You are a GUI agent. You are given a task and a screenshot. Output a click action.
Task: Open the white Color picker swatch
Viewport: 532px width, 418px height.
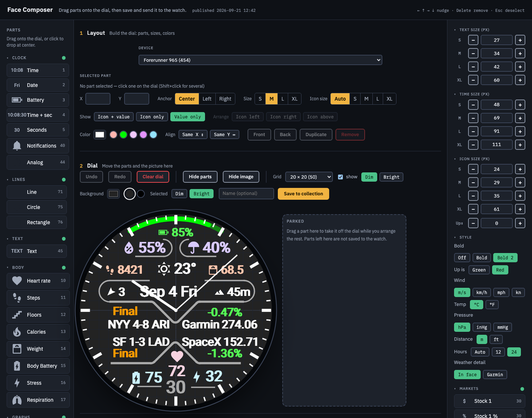100,134
